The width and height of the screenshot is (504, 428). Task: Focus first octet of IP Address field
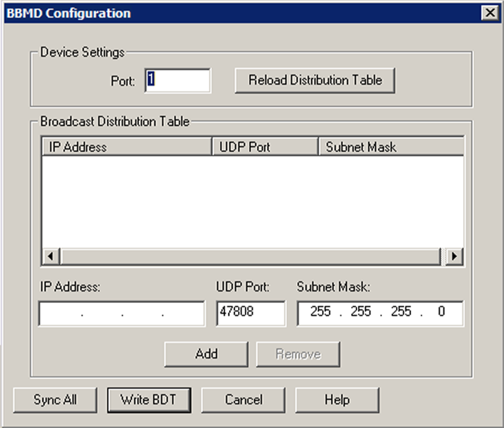tap(61, 314)
